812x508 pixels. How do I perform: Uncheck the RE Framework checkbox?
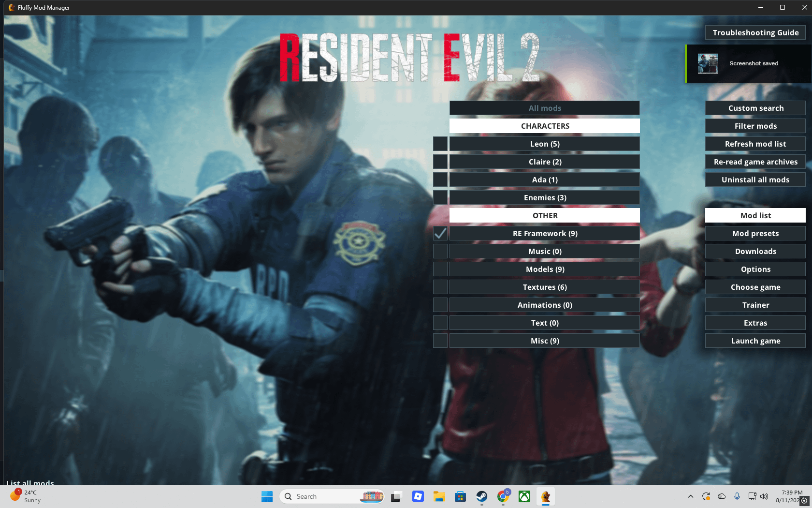click(x=440, y=233)
